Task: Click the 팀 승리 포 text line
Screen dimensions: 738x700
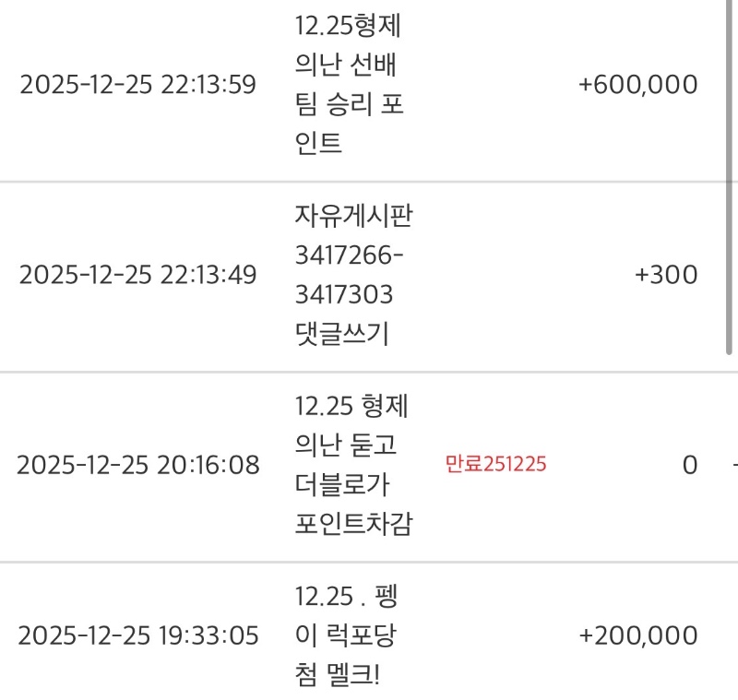Action: coord(350,104)
